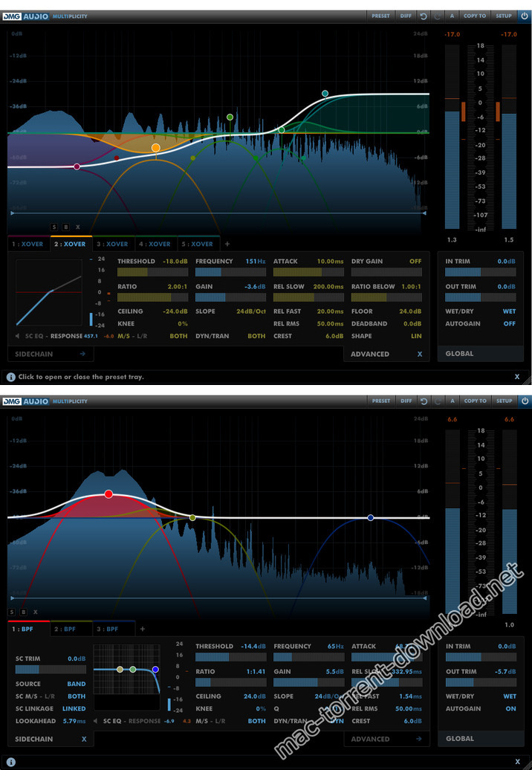The height and width of the screenshot is (770, 532).
Task: Open SC M/S BOTH selector in bottom window
Action: click(x=77, y=696)
